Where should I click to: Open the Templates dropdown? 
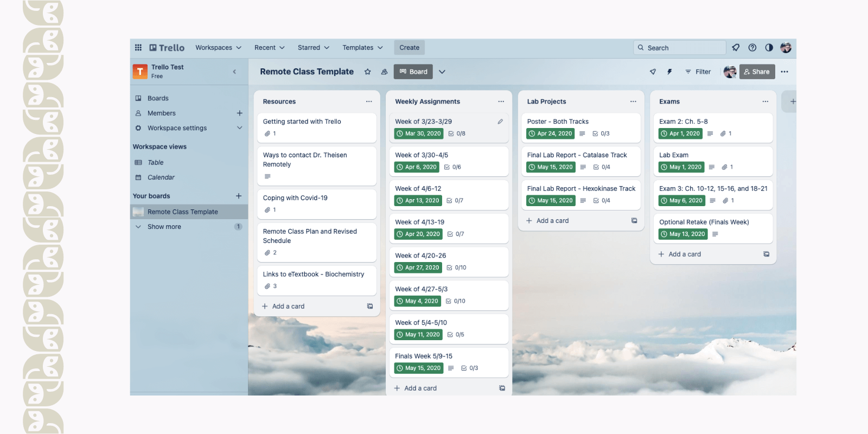[x=362, y=48]
